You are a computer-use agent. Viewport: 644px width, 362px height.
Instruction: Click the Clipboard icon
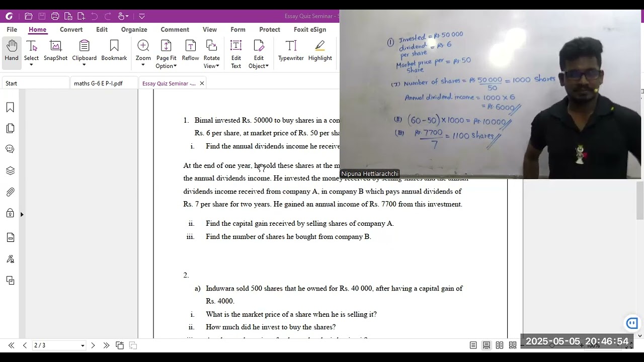point(84,46)
